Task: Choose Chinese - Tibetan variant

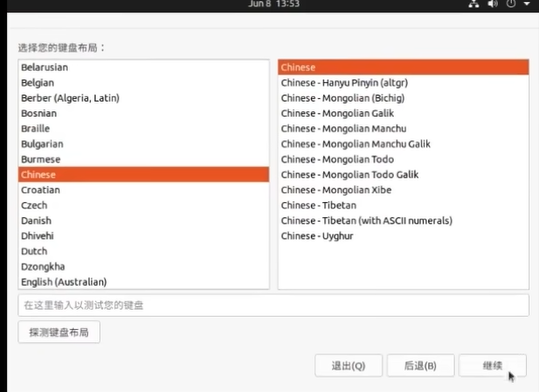Action: point(403,205)
